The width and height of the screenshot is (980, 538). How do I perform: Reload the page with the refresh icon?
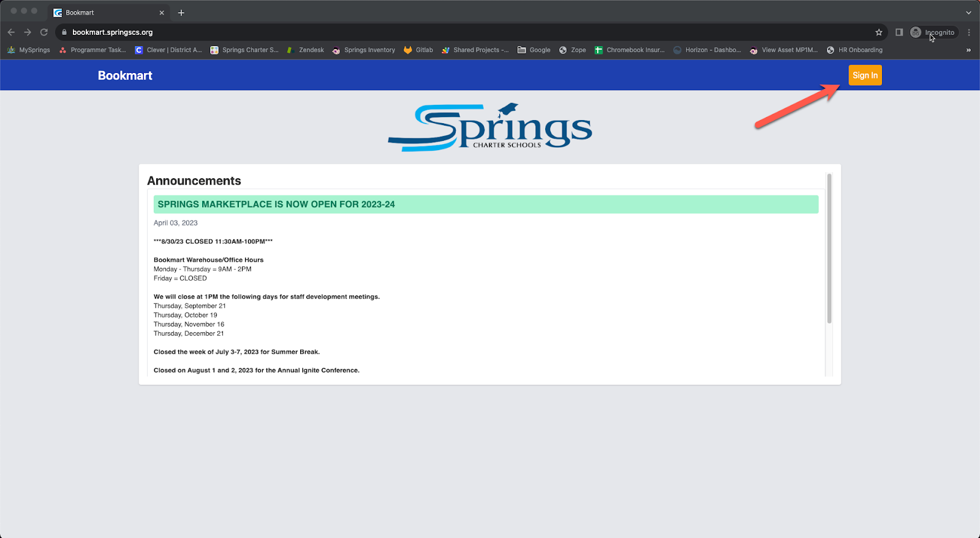44,32
